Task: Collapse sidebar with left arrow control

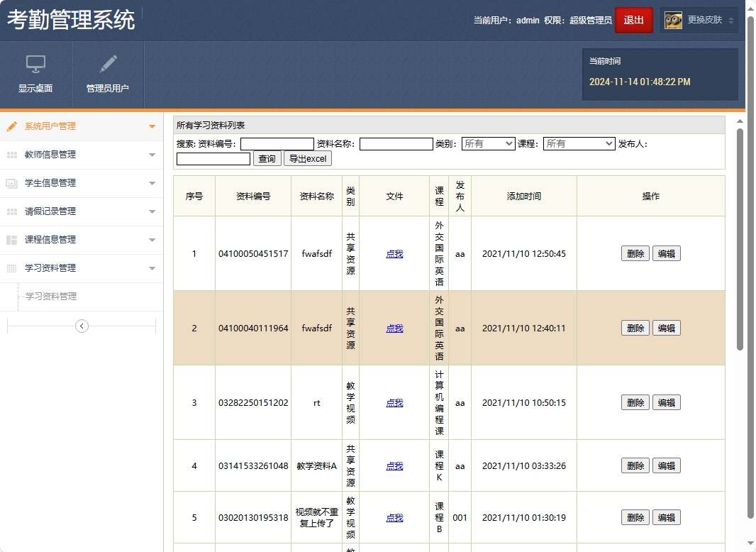Action: coord(81,326)
